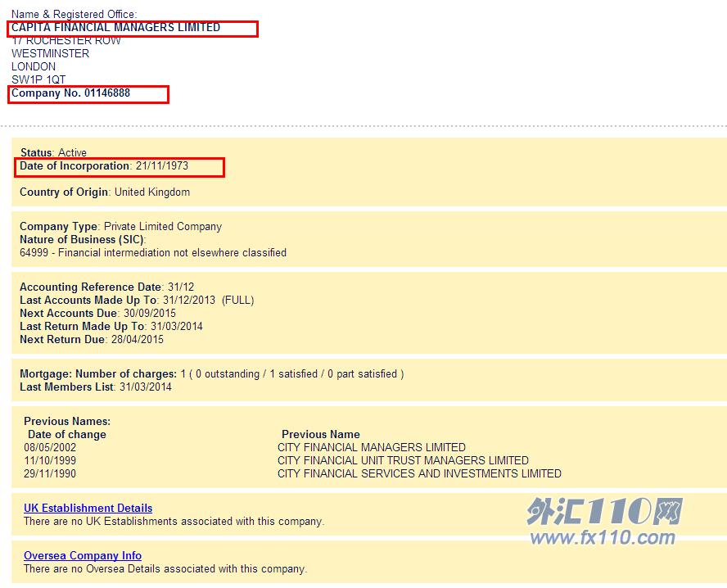Screen dimensions: 727x588
Task: Click the LONDON address line
Action: pyautogui.click(x=34, y=67)
